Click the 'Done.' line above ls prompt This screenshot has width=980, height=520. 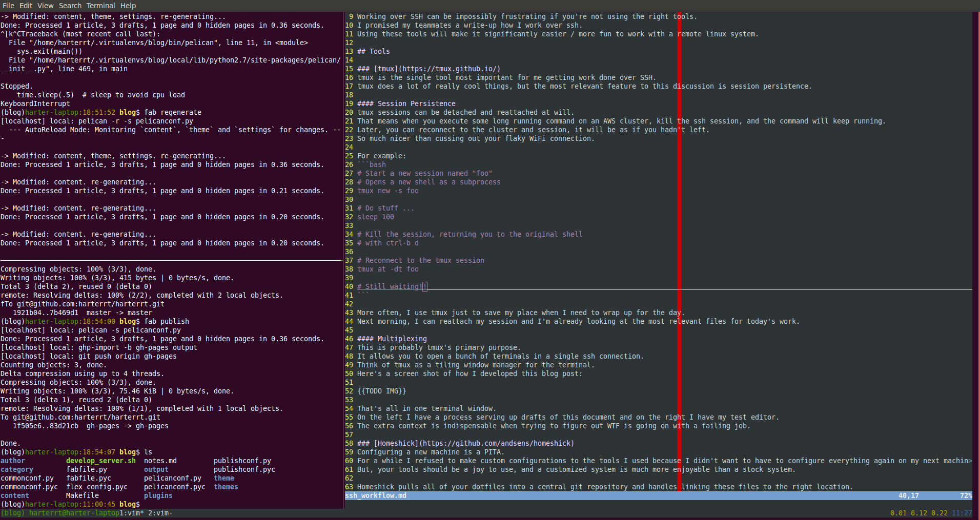point(11,443)
